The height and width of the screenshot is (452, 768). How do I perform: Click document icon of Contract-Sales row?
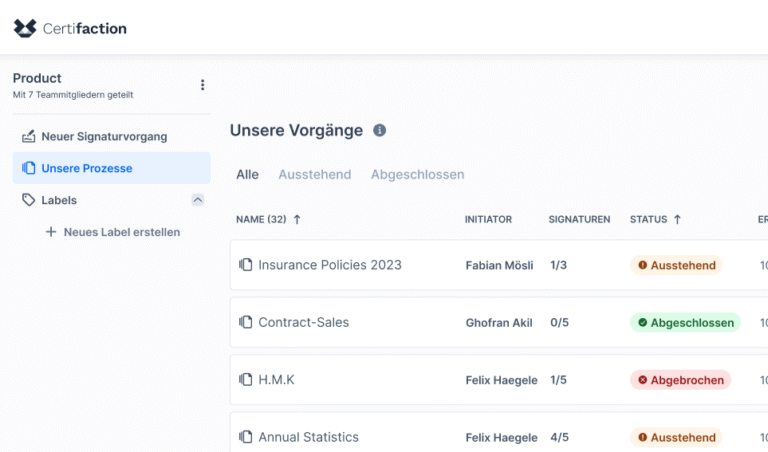pyautogui.click(x=245, y=322)
